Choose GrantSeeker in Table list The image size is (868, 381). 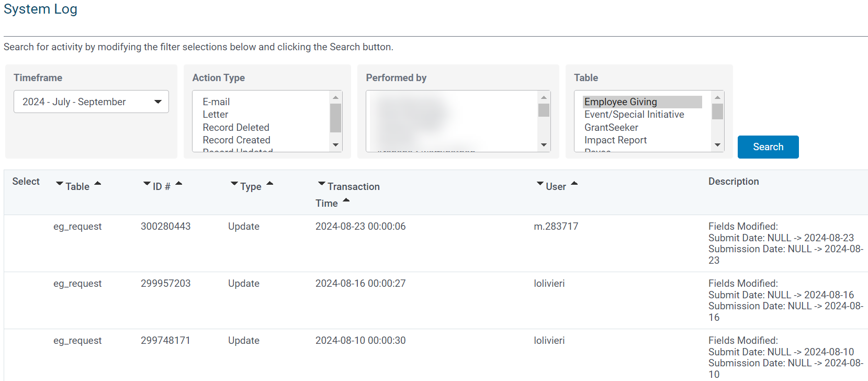pyautogui.click(x=611, y=127)
